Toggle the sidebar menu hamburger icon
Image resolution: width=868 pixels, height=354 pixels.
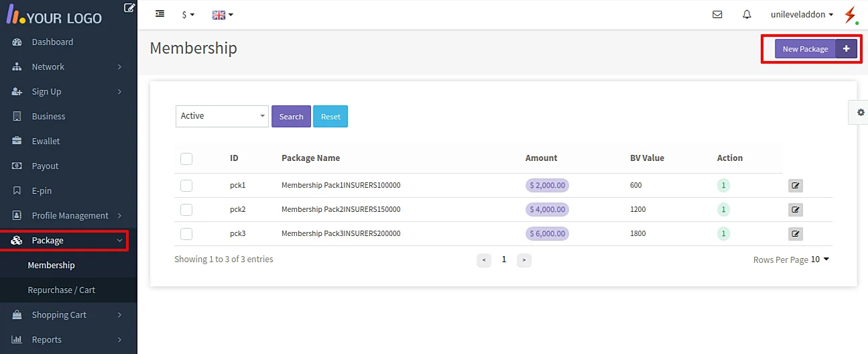point(160,13)
